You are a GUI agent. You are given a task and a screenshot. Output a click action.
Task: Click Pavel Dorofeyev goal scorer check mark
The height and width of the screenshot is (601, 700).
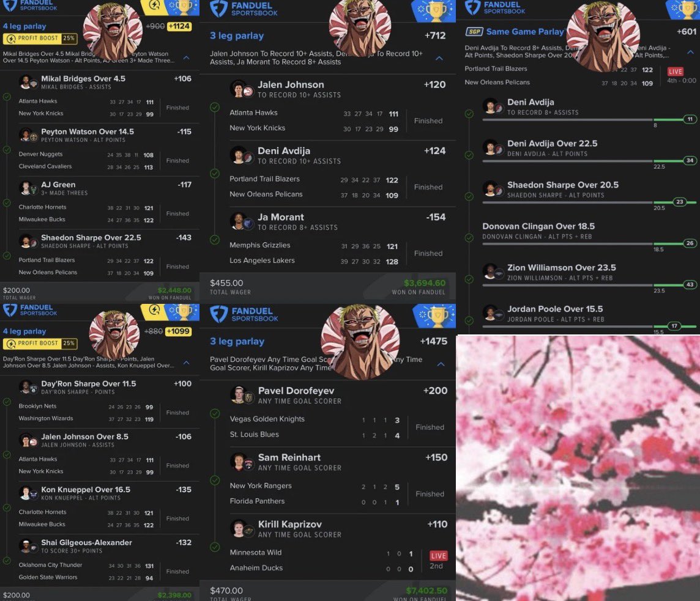(x=215, y=413)
